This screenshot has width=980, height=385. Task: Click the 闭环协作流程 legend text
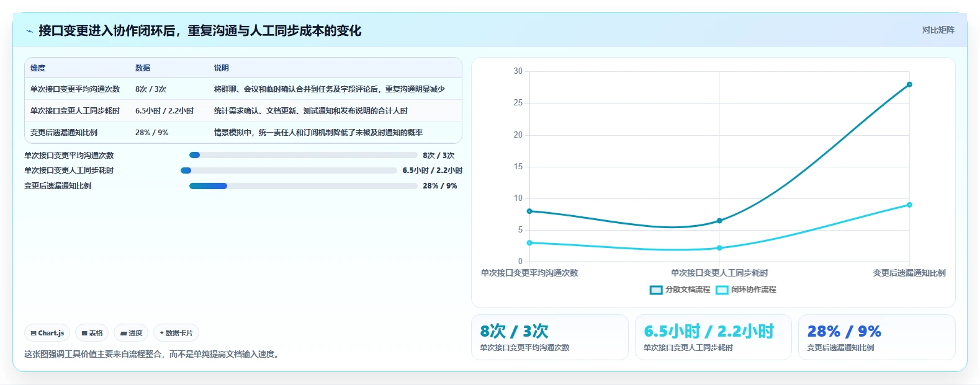pyautogui.click(x=753, y=290)
